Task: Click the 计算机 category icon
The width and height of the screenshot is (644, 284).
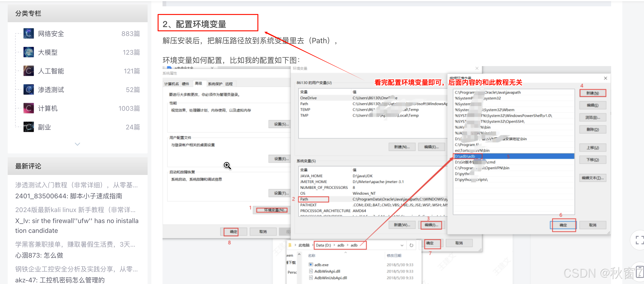Action: [28, 108]
